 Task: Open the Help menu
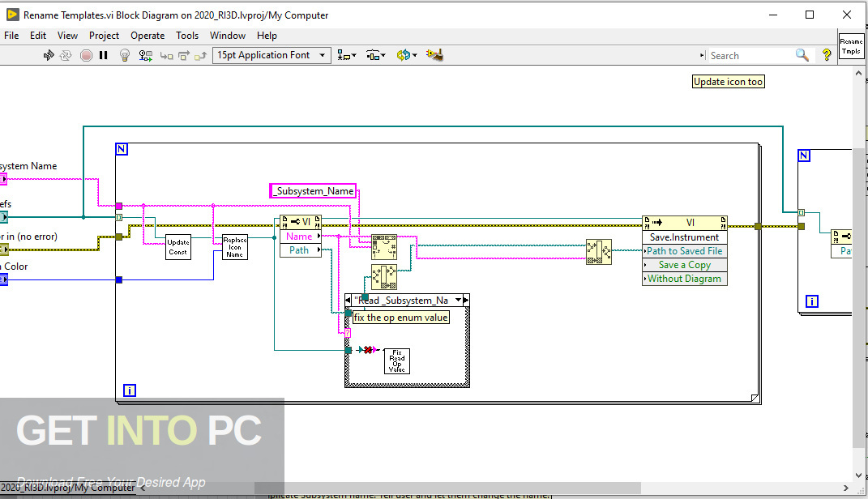[267, 36]
